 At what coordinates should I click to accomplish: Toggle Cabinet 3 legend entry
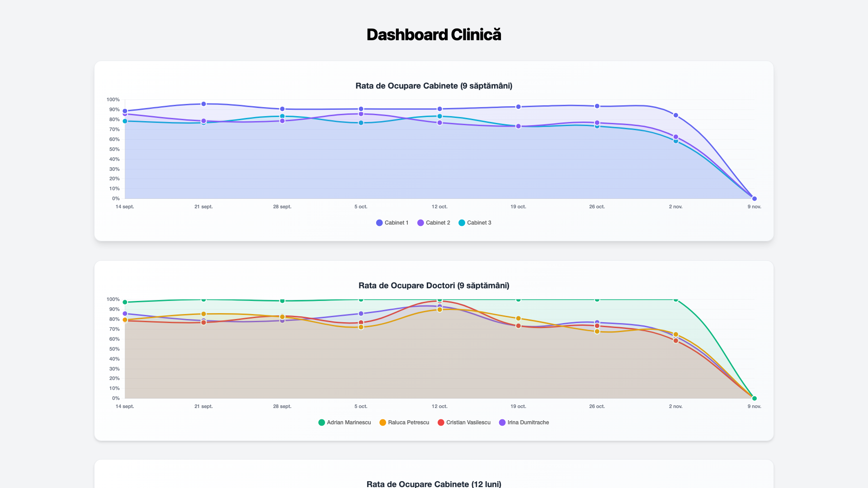pyautogui.click(x=475, y=223)
